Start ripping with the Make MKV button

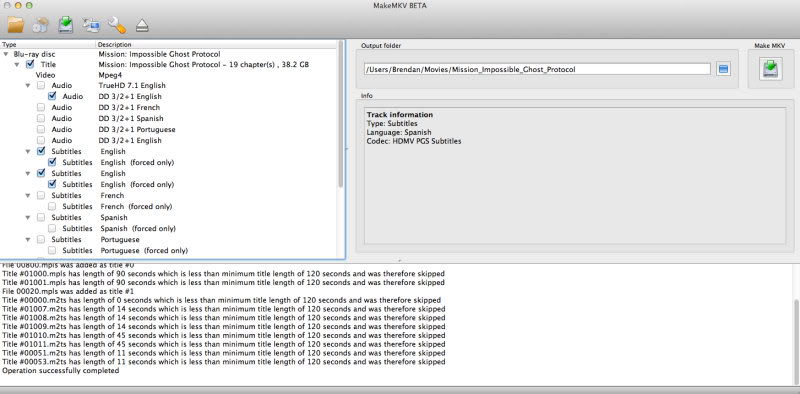[770, 69]
